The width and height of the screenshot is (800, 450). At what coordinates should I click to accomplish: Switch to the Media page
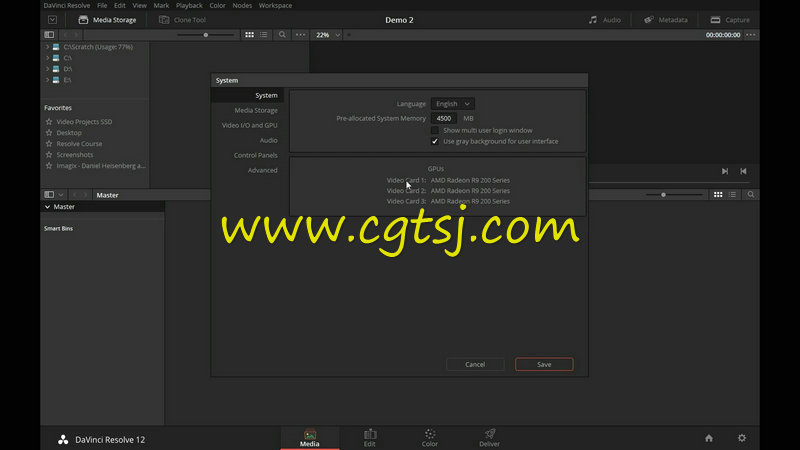[310, 438]
